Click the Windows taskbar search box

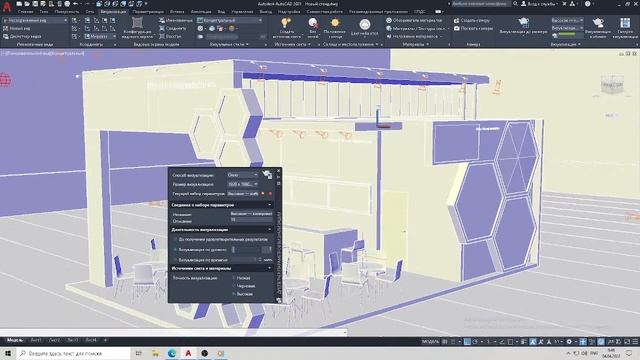click(x=73, y=353)
